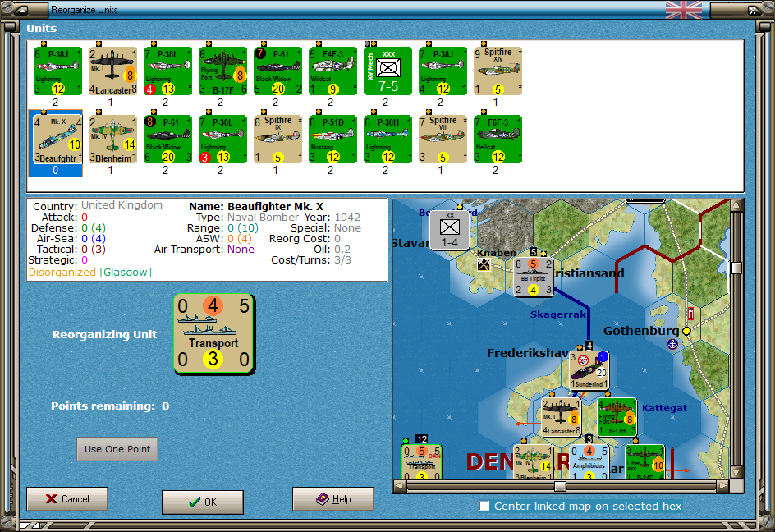Click B-17B Flying Fort counter on map
Image resolution: width=775 pixels, height=532 pixels.
pyautogui.click(x=617, y=417)
